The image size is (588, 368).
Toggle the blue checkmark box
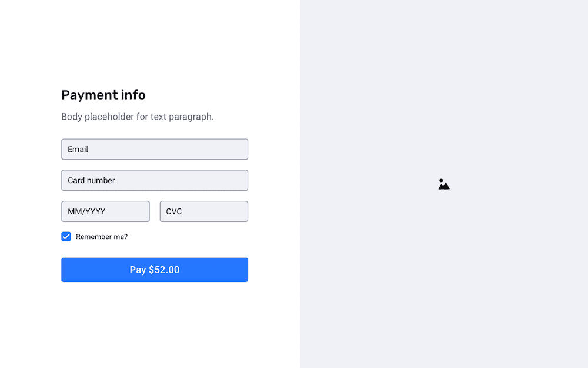point(66,237)
